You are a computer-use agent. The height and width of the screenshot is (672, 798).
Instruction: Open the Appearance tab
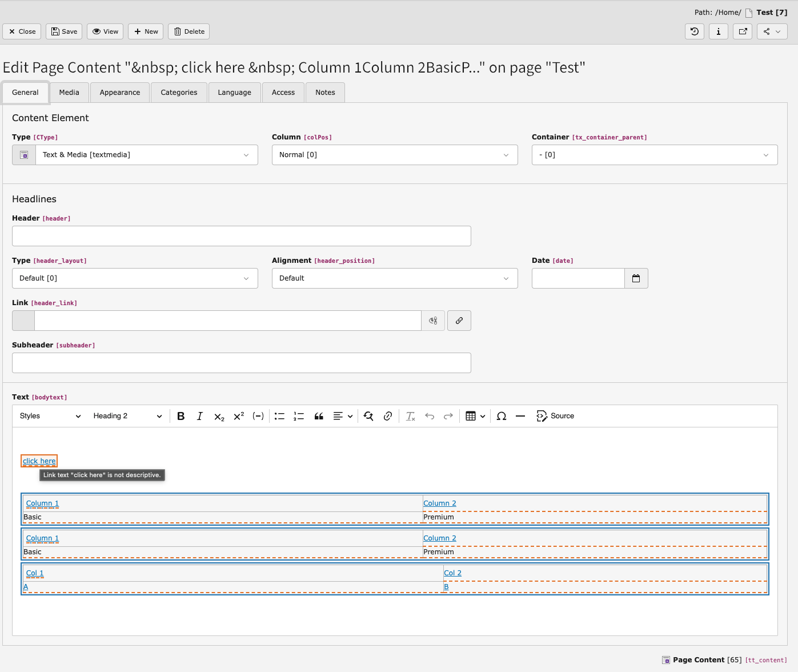pyautogui.click(x=120, y=93)
